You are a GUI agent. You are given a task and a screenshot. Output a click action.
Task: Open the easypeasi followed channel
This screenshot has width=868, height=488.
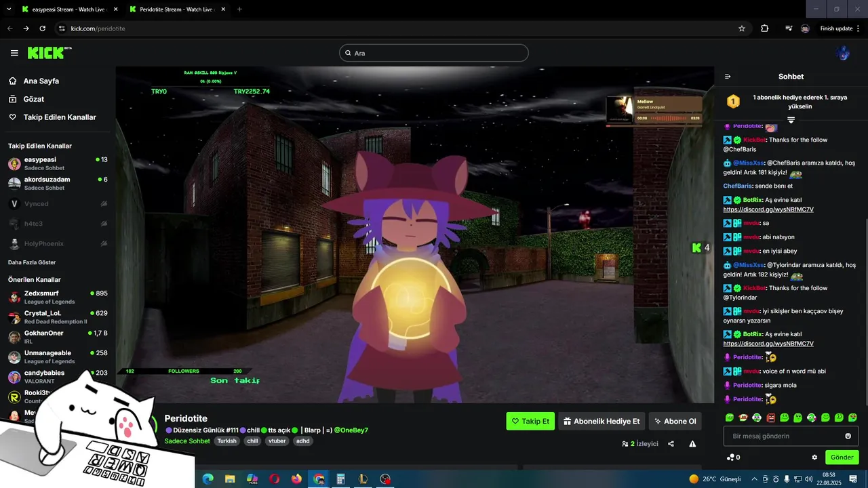click(58, 163)
